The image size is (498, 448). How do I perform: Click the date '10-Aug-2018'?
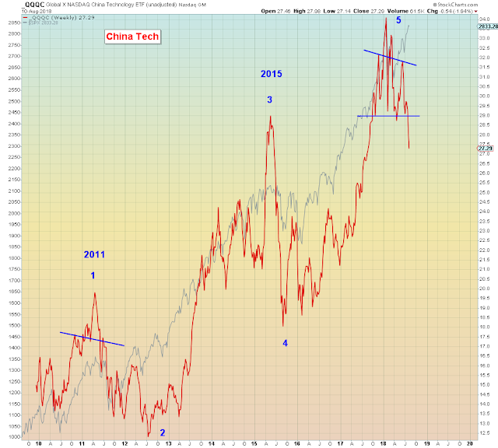[37, 11]
